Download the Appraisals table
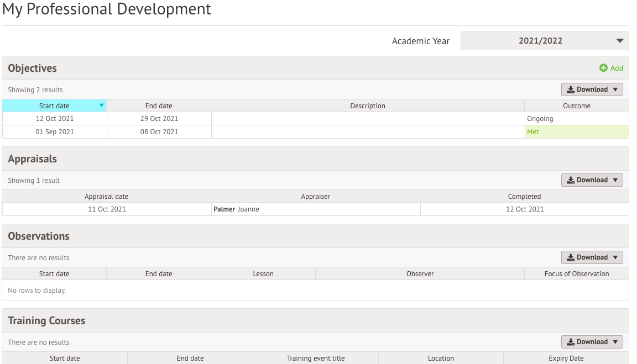This screenshot has width=637, height=364. tap(592, 180)
